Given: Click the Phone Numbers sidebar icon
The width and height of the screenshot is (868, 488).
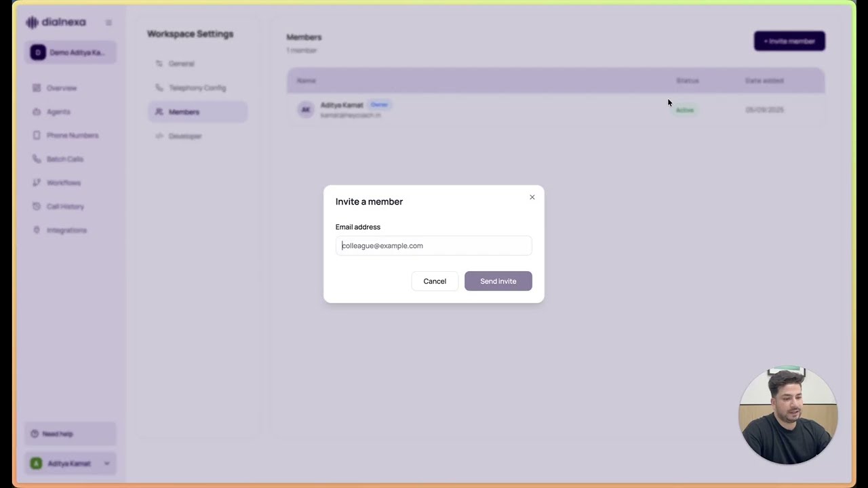Looking at the screenshot, I should point(37,136).
